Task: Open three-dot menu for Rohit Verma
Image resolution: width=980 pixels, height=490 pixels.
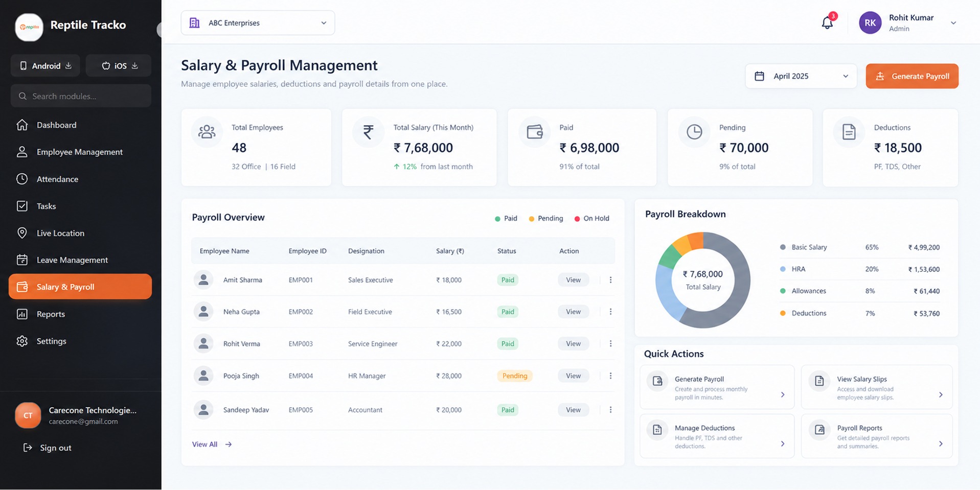Action: 610,344
